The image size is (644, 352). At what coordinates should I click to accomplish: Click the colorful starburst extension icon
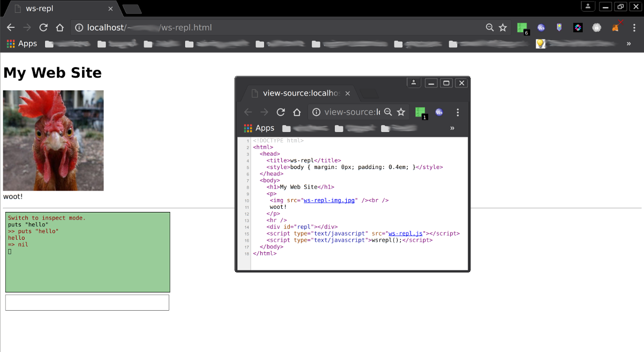point(578,27)
